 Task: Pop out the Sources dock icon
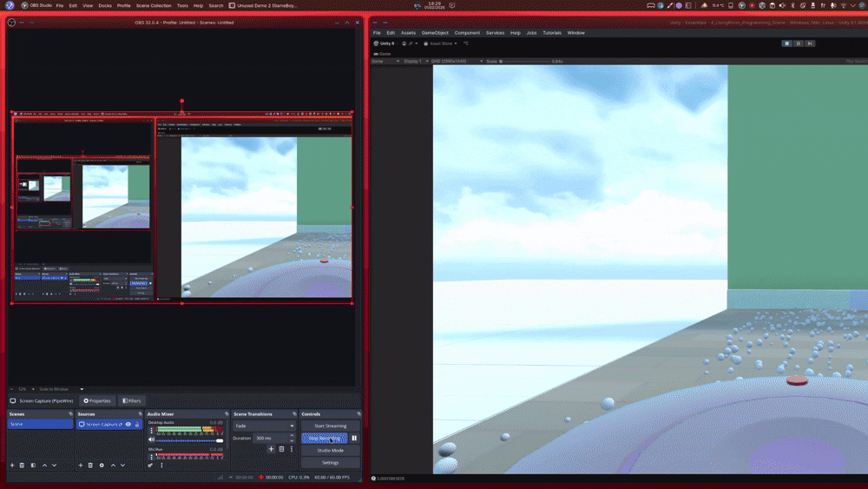(x=140, y=413)
